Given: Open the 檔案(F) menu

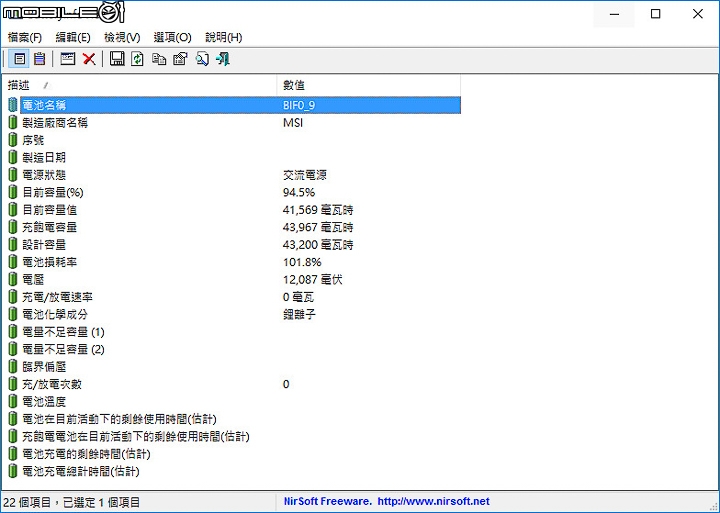Looking at the screenshot, I should [x=25, y=37].
